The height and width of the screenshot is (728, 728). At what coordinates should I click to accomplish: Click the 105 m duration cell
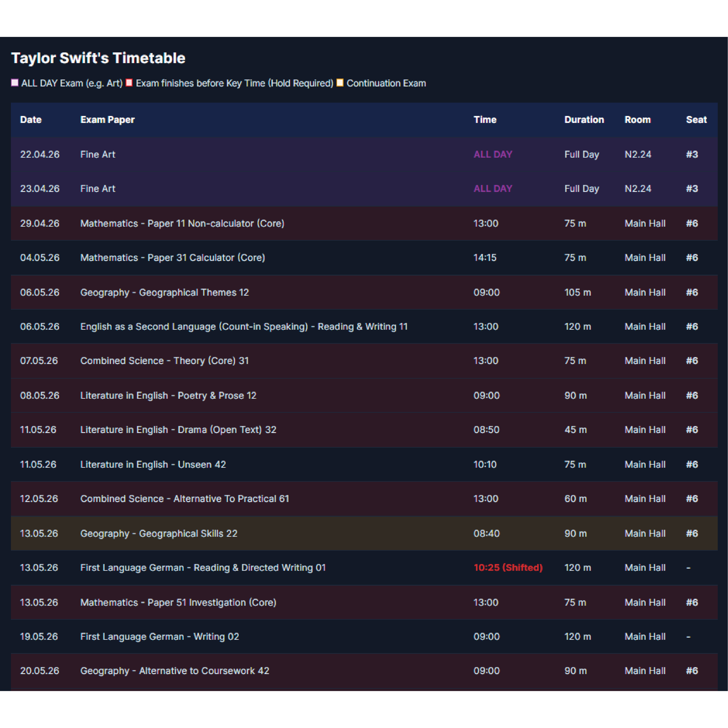pos(578,292)
